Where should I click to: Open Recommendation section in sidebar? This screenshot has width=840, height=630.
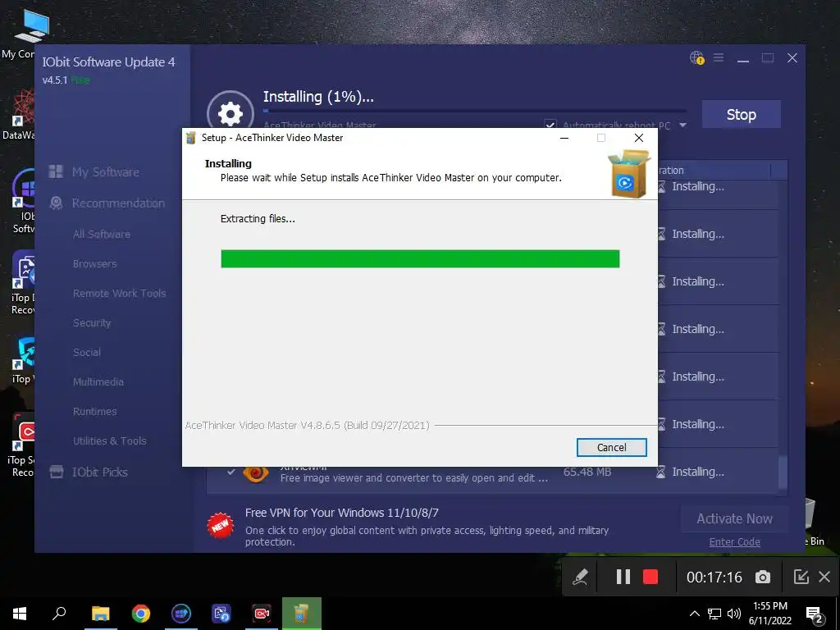118,203
